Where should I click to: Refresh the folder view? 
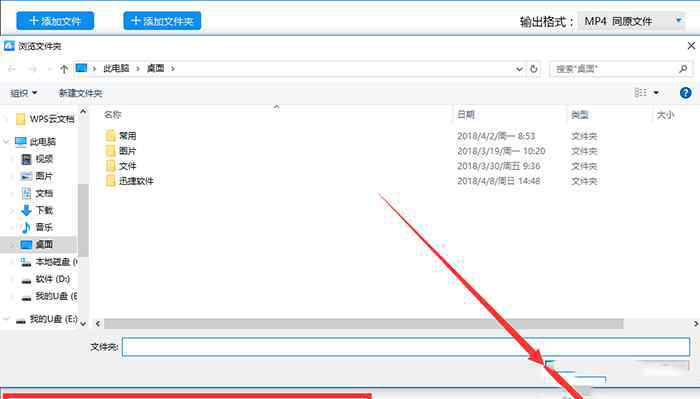533,69
